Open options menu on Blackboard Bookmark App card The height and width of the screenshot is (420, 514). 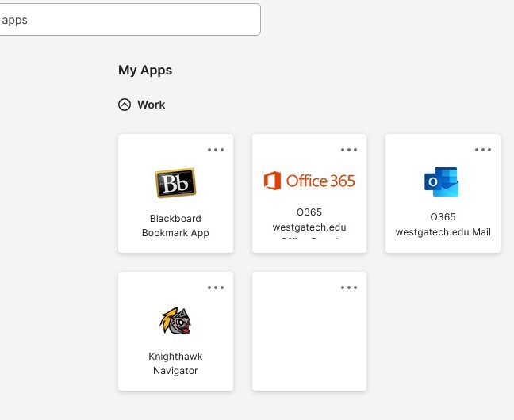click(216, 150)
